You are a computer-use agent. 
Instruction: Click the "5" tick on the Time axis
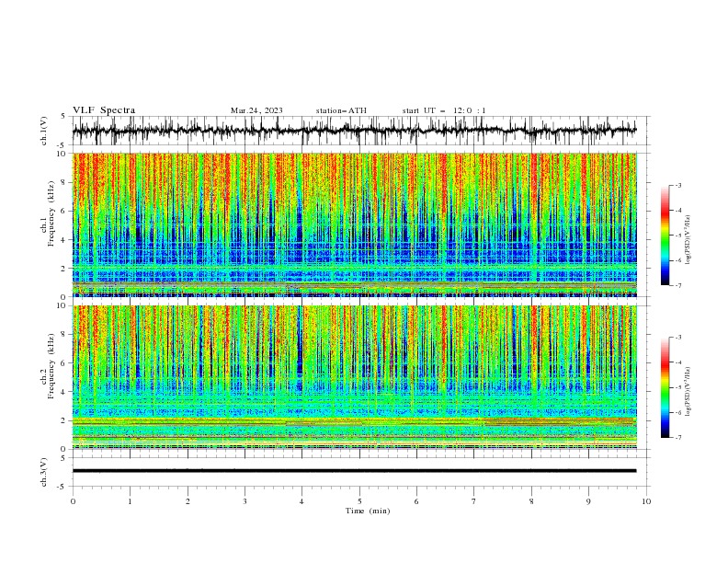click(359, 501)
